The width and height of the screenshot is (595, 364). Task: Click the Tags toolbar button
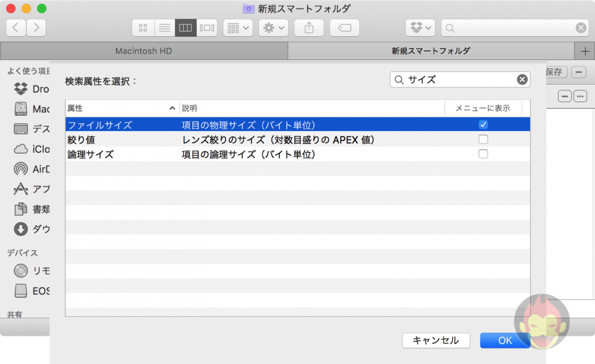click(344, 28)
